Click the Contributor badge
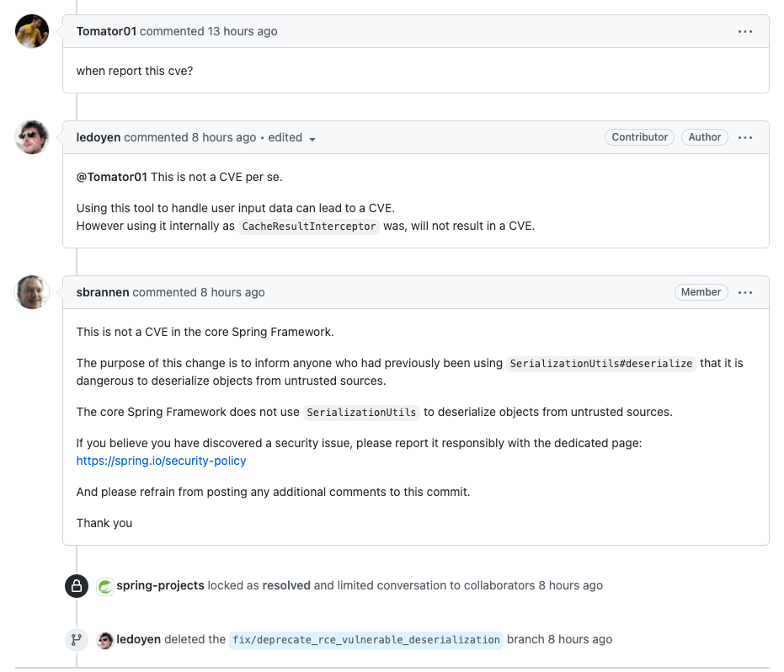This screenshot has height=672, width=784. coord(639,137)
